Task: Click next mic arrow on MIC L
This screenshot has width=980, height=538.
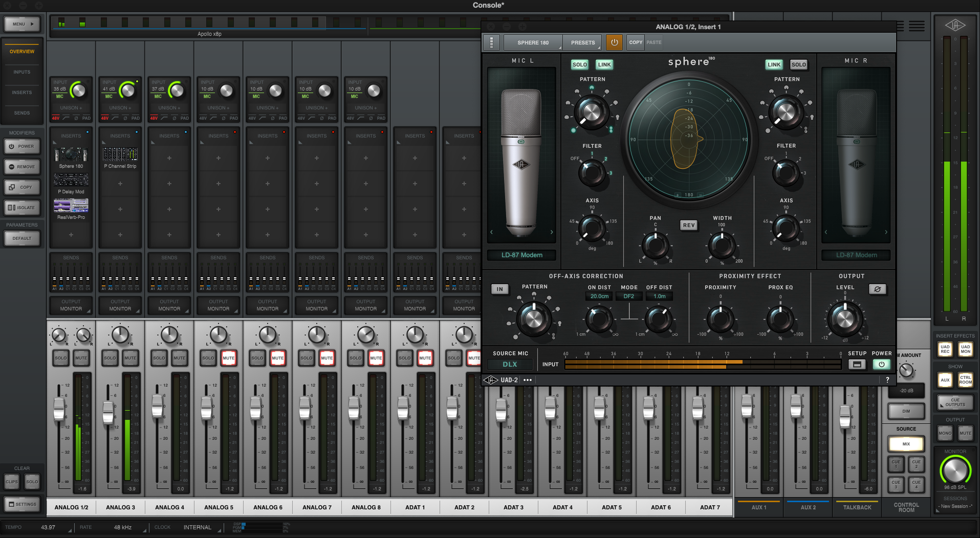Action: coord(551,232)
